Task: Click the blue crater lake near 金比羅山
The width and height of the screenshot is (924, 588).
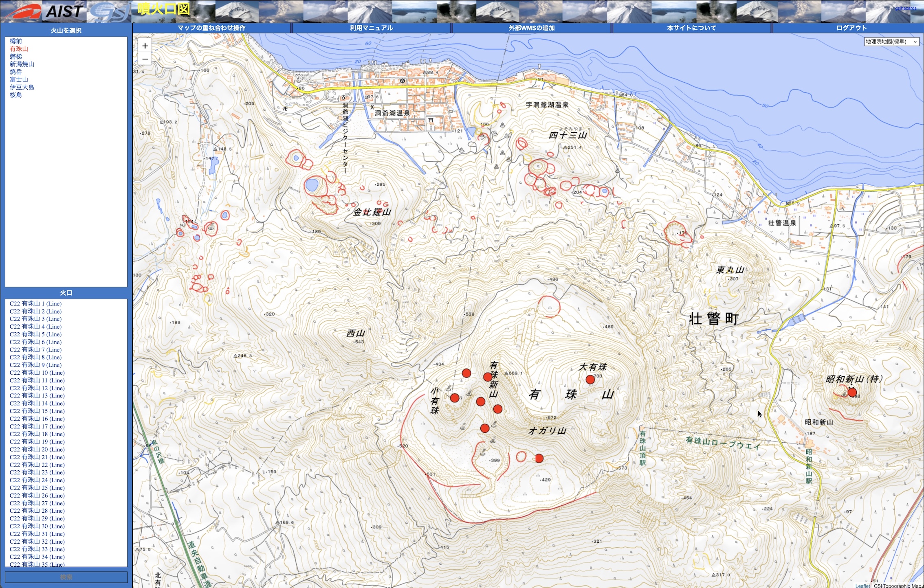Action: (312, 185)
